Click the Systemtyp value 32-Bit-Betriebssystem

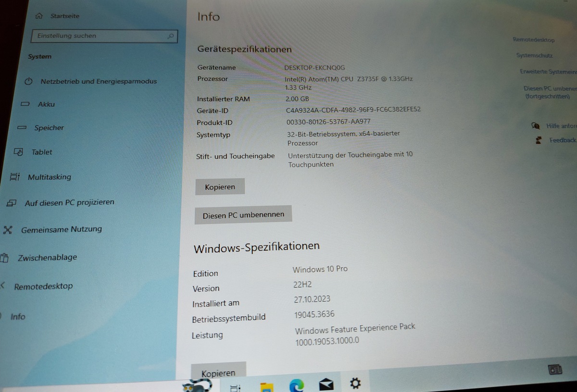click(x=343, y=138)
